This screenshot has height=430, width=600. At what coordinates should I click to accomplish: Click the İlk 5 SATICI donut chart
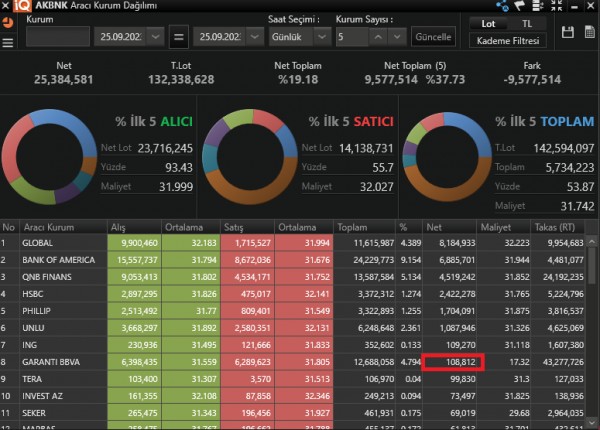[250, 156]
